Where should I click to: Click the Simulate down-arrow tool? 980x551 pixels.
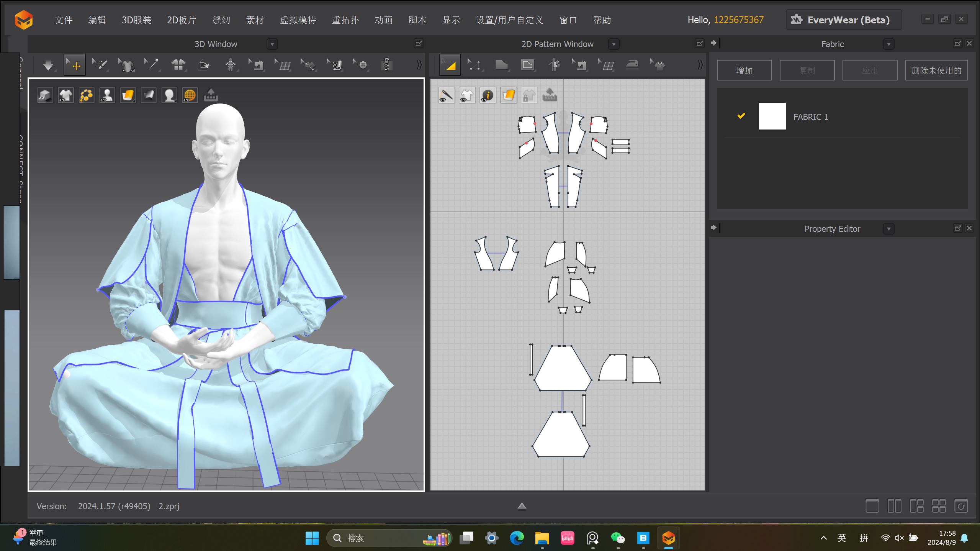(48, 65)
